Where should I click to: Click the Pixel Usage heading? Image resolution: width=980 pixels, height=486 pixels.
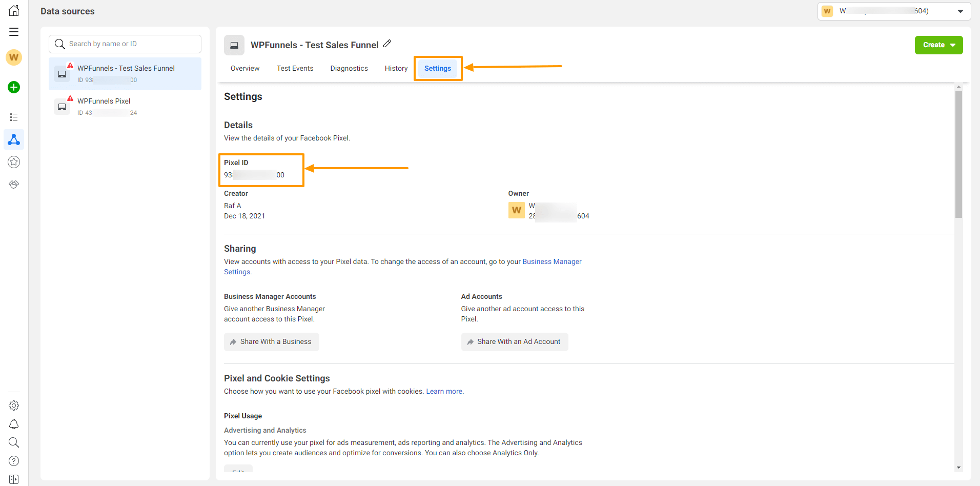pyautogui.click(x=243, y=416)
